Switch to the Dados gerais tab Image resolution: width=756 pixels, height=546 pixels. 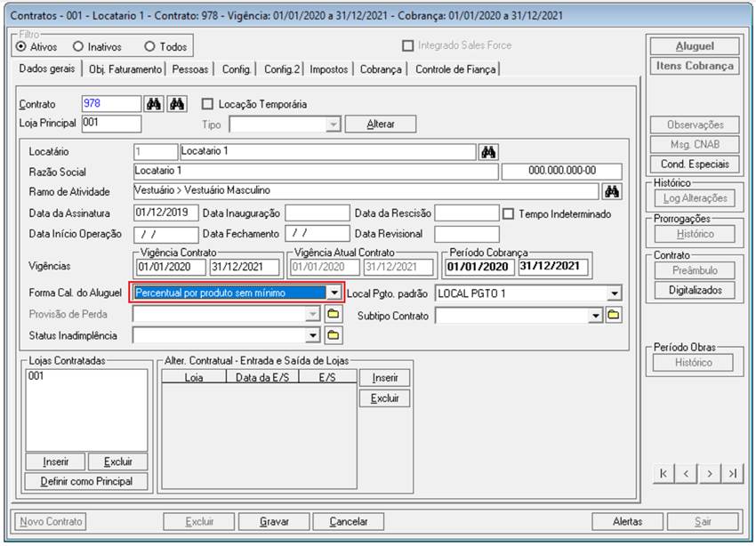pyautogui.click(x=47, y=68)
